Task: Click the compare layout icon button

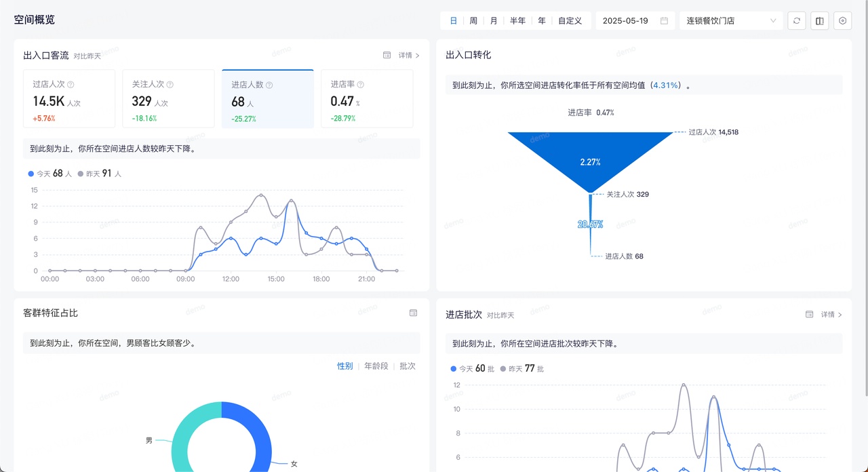Action: 820,21
